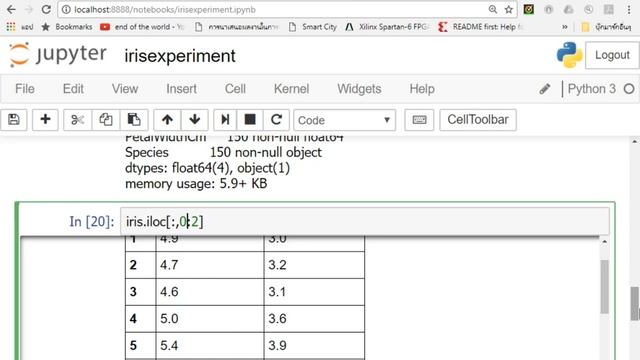Open the Edit menu
Viewport: 640px width, 360px height.
(73, 89)
